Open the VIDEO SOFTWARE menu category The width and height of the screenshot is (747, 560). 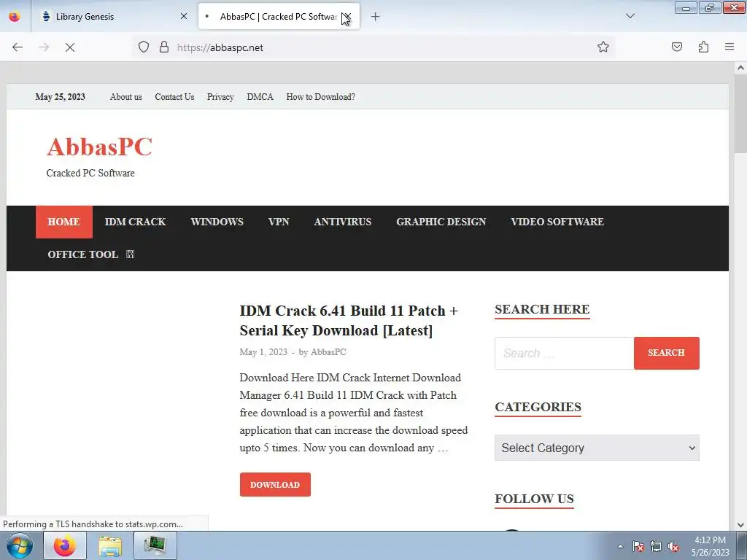tap(557, 222)
